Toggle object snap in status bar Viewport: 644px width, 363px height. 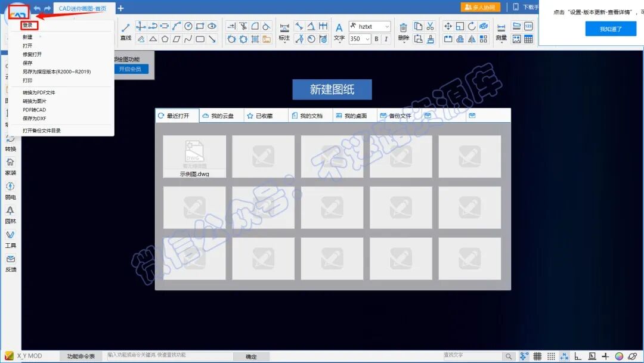[564, 356]
